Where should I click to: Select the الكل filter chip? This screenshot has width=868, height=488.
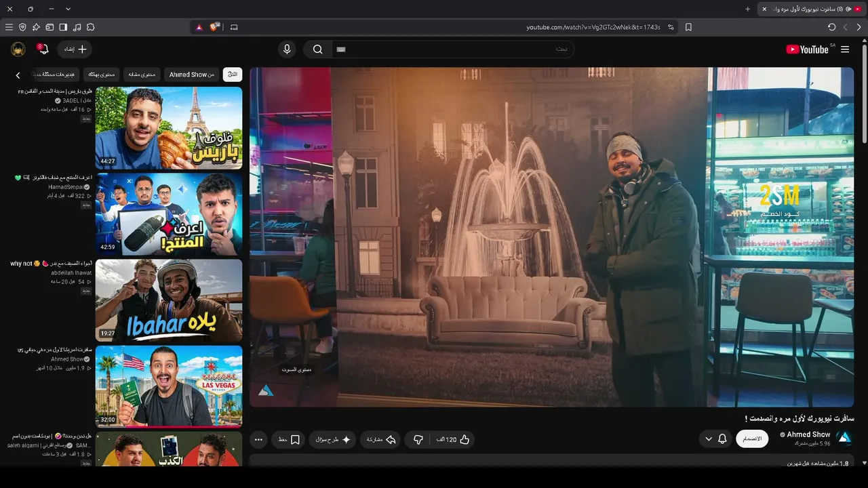(233, 75)
